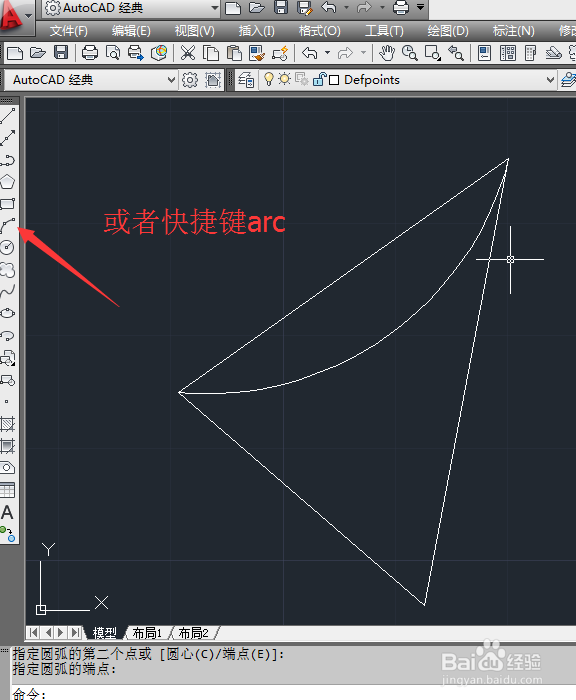
Task: Select the Region tool
Action: pos(8,468)
